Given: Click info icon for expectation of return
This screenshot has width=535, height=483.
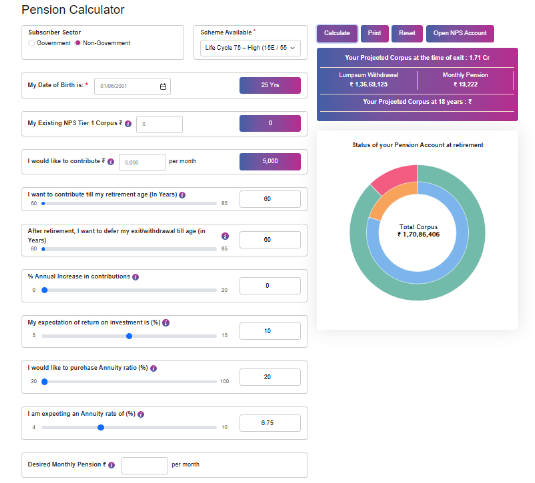Looking at the screenshot, I should 166,323.
